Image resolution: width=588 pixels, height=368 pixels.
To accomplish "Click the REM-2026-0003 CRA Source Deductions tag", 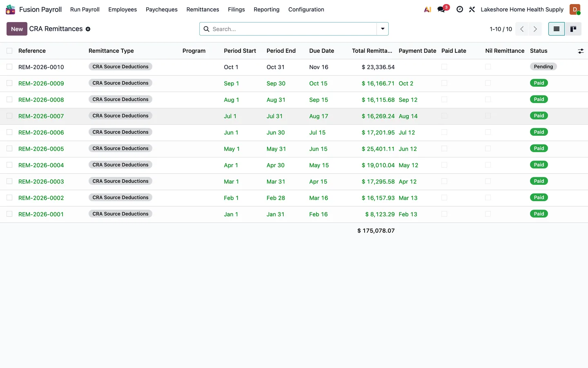I will coord(120,181).
